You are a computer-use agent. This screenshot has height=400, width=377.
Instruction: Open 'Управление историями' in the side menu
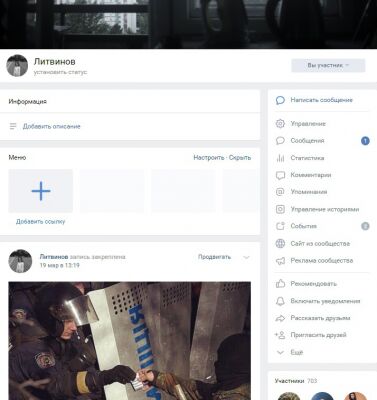click(325, 209)
